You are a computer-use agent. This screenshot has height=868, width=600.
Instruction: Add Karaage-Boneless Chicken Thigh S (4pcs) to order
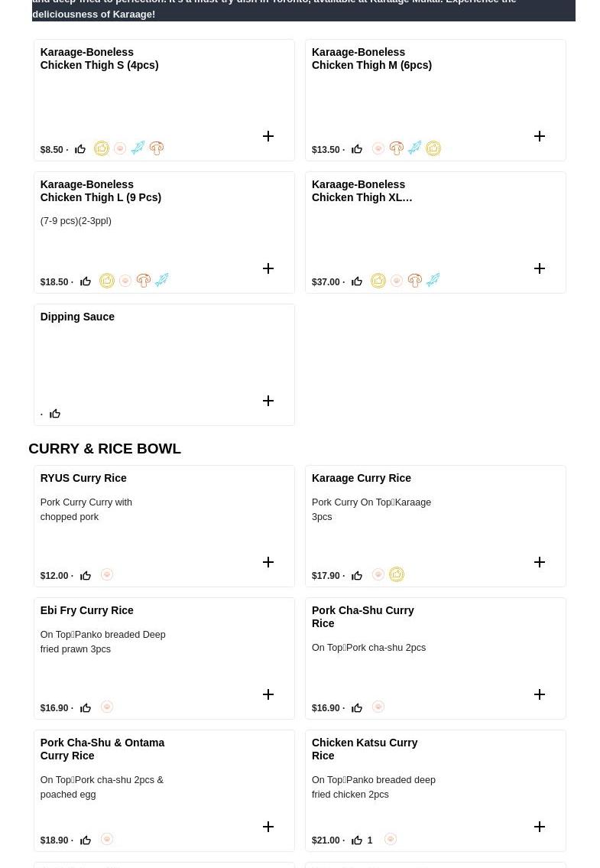(268, 136)
